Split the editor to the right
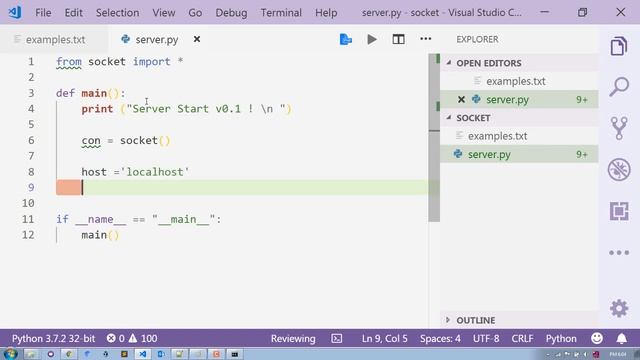 pyautogui.click(x=398, y=39)
